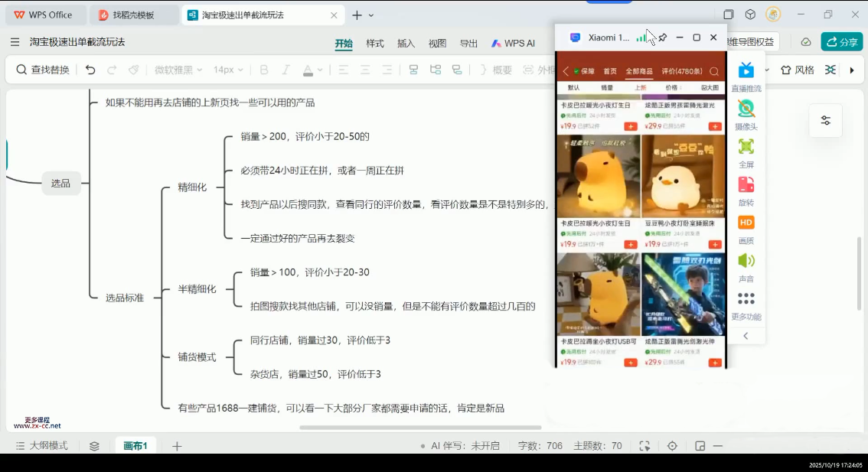Viewport: 868px width, 472px height.
Task: Select the 旋转 rotate control in mirror sidebar
Action: 746,187
